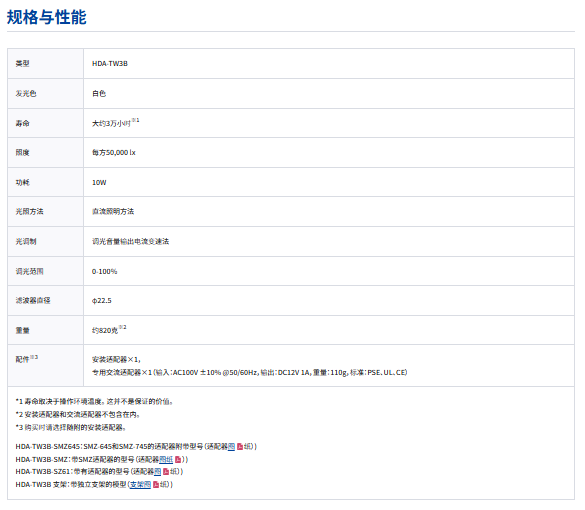The image size is (585, 510).
Task: Click the *1 lifespan footnote text
Action: tap(94, 401)
